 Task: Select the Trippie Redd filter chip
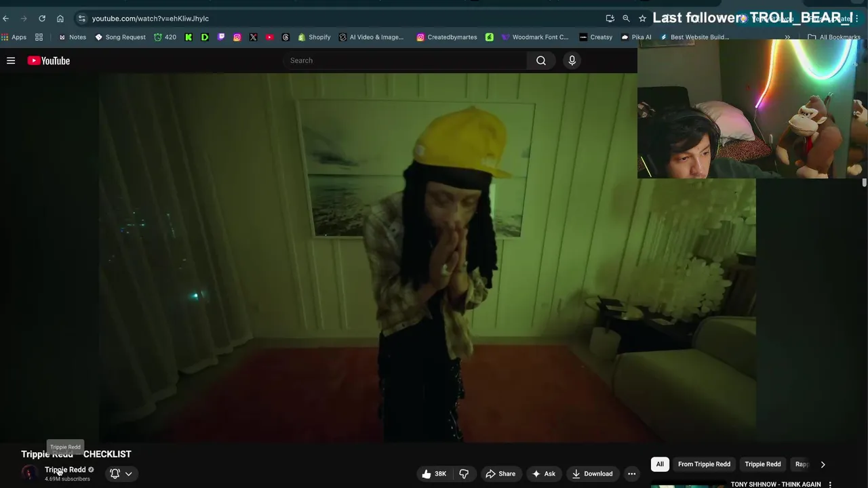(x=763, y=464)
